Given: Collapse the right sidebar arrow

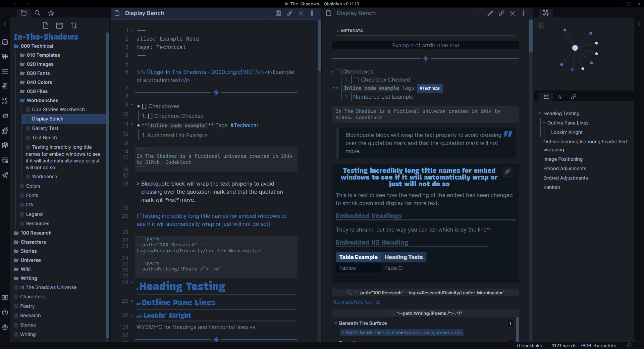Looking at the screenshot, I should (x=639, y=24).
